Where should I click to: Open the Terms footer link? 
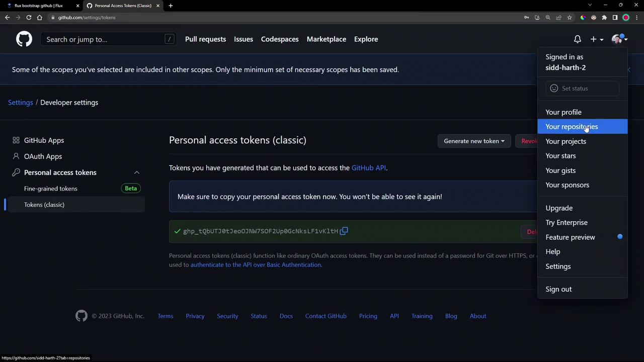point(165,316)
